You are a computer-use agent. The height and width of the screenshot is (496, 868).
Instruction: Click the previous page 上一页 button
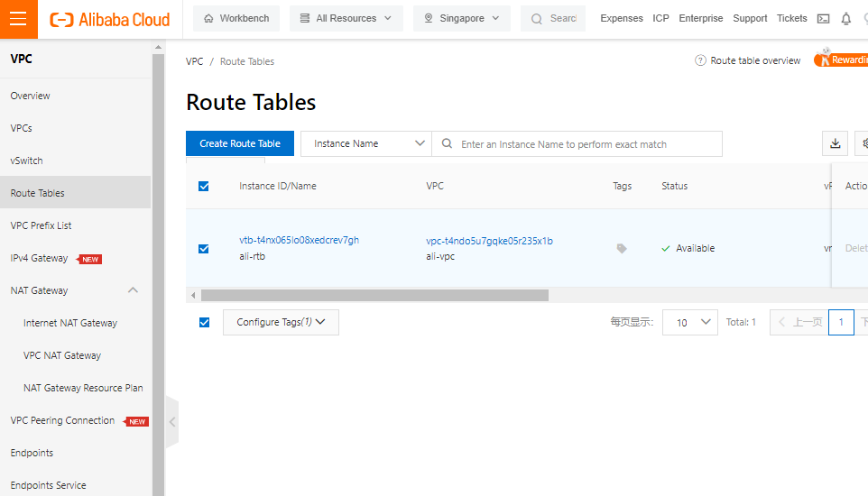(799, 322)
